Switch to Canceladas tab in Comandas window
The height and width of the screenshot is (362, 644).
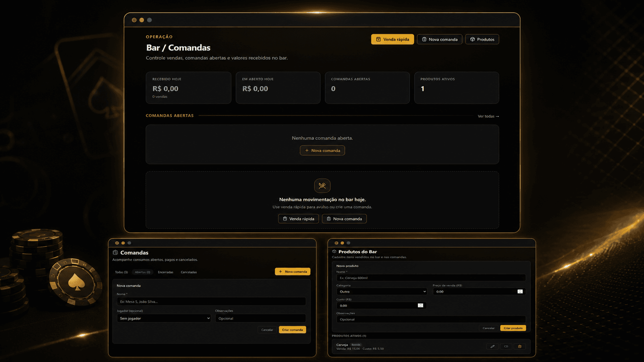[x=189, y=272]
